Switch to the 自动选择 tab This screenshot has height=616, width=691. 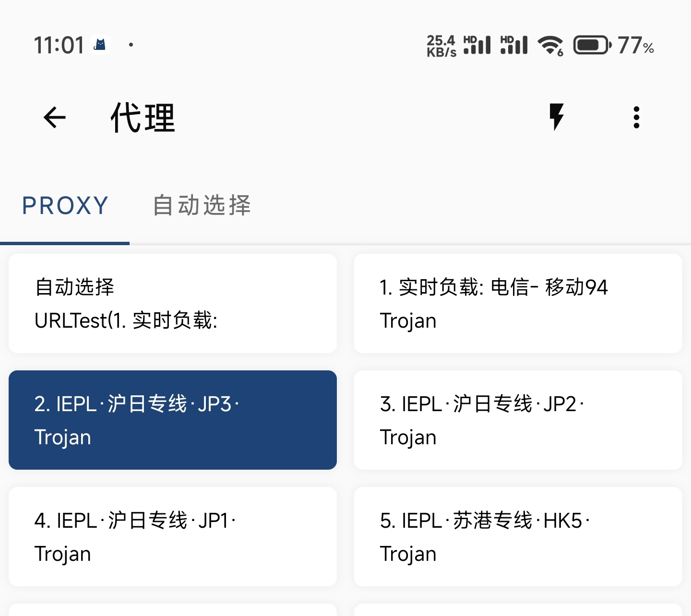point(202,205)
